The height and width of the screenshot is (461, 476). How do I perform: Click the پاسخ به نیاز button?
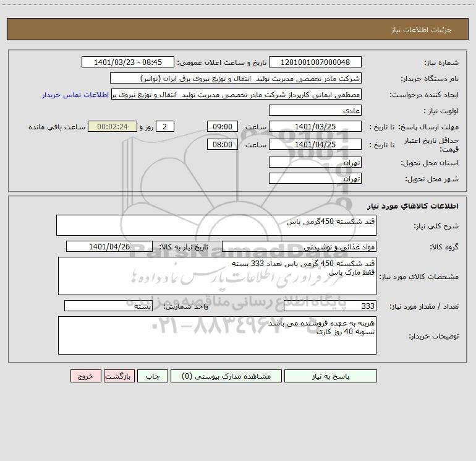pos(331,376)
